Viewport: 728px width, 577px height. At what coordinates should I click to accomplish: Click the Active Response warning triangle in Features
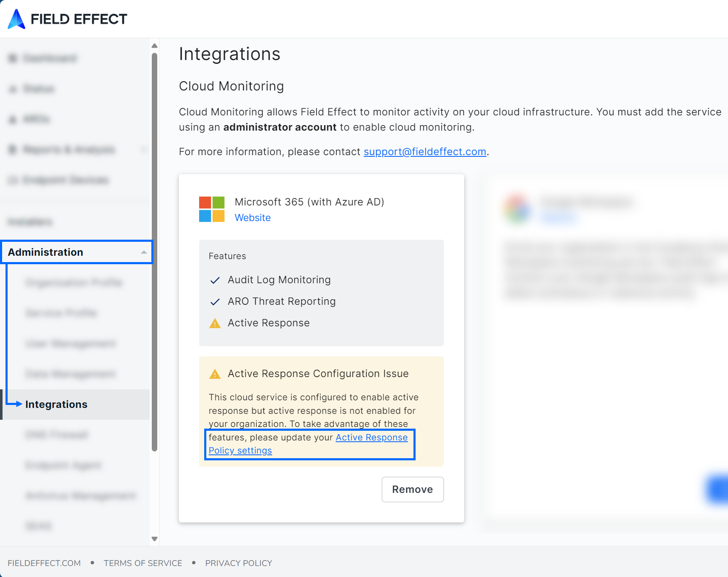215,323
